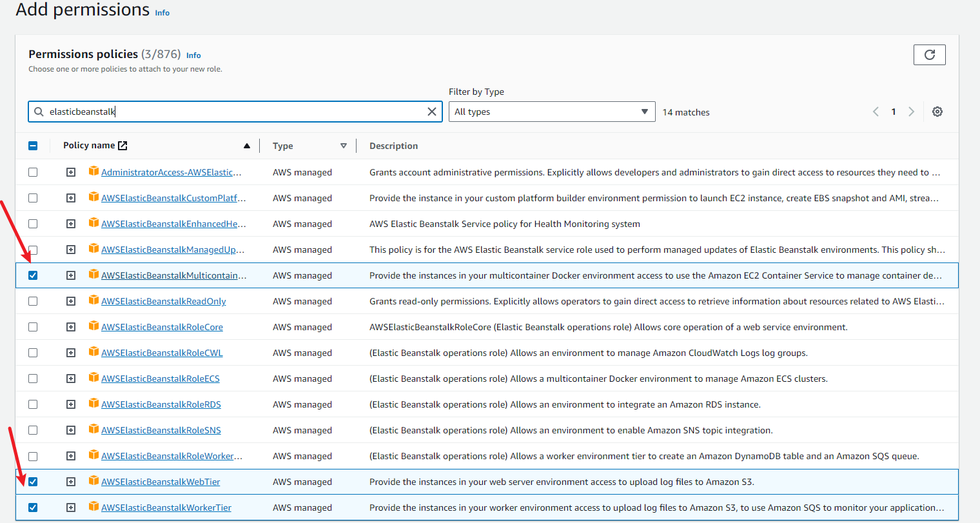This screenshot has width=980, height=523.
Task: Check the AdministratorAccess-AWSElastic policy checkbox
Action: pos(33,172)
